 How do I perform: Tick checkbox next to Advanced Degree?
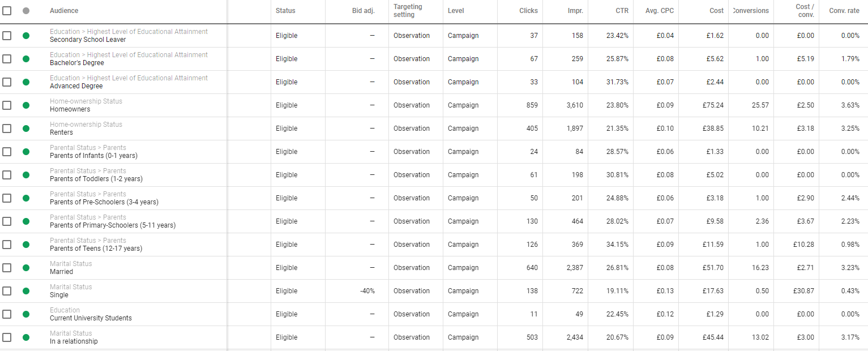(7, 82)
